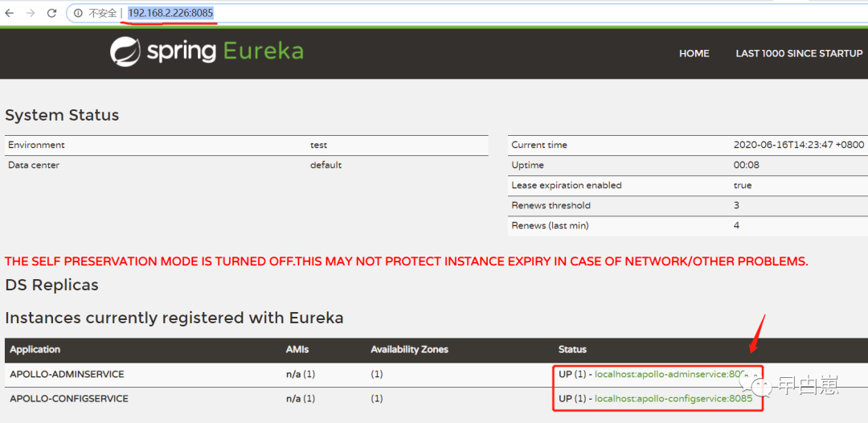
Task: Click the System Status heading
Action: [x=62, y=116]
